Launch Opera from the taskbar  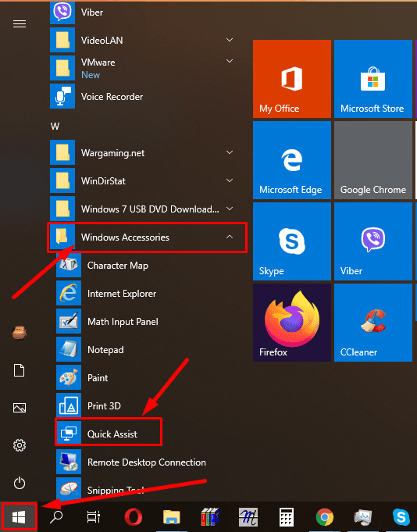point(134,517)
